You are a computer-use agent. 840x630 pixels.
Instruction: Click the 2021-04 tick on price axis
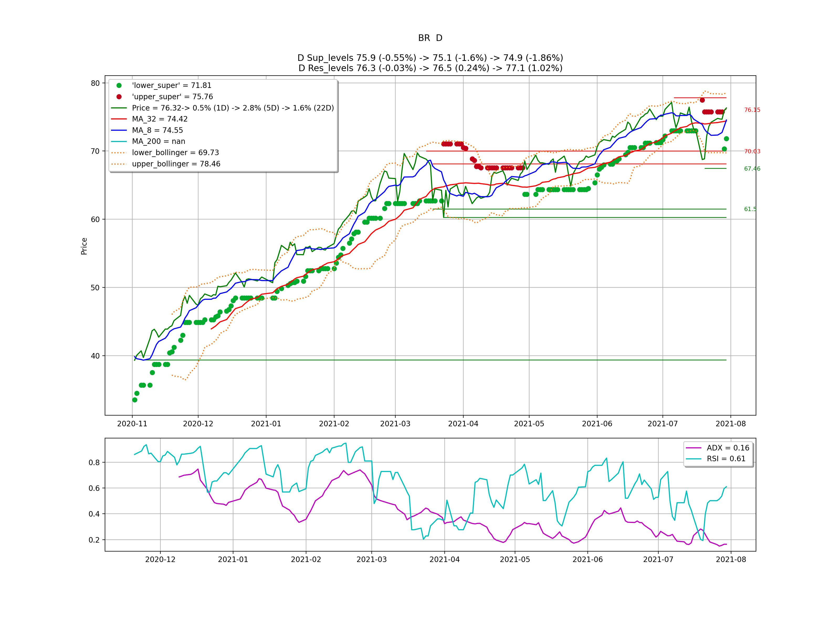tap(463, 424)
